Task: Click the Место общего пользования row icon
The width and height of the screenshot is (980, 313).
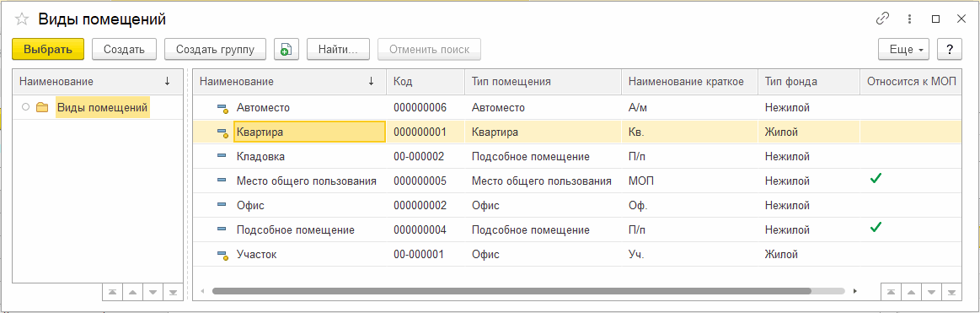Action: tap(222, 181)
